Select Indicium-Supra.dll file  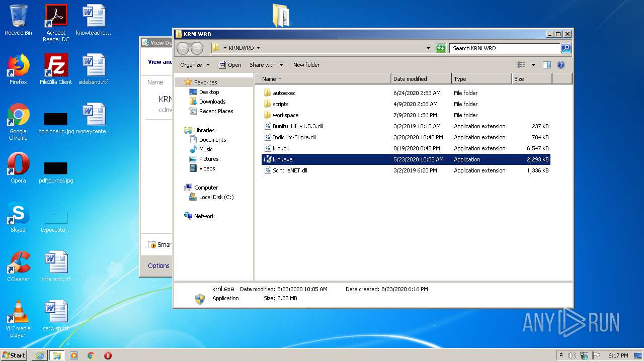406,137
